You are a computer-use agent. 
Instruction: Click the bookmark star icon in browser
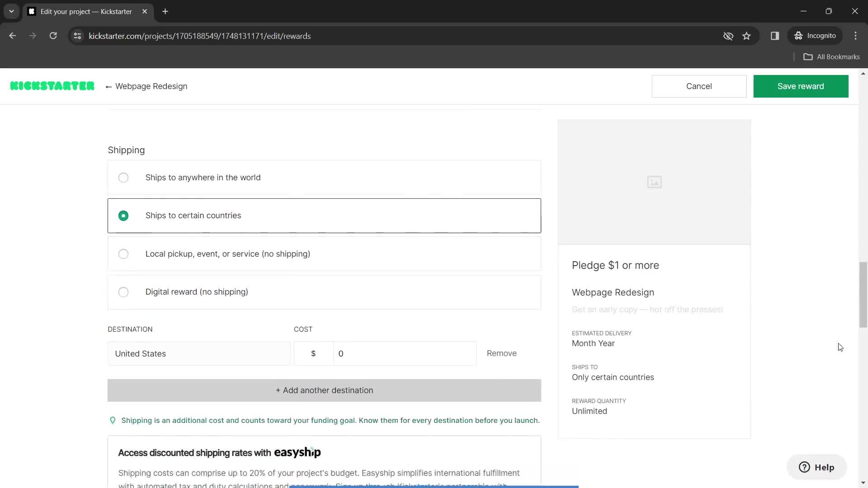coord(747,36)
